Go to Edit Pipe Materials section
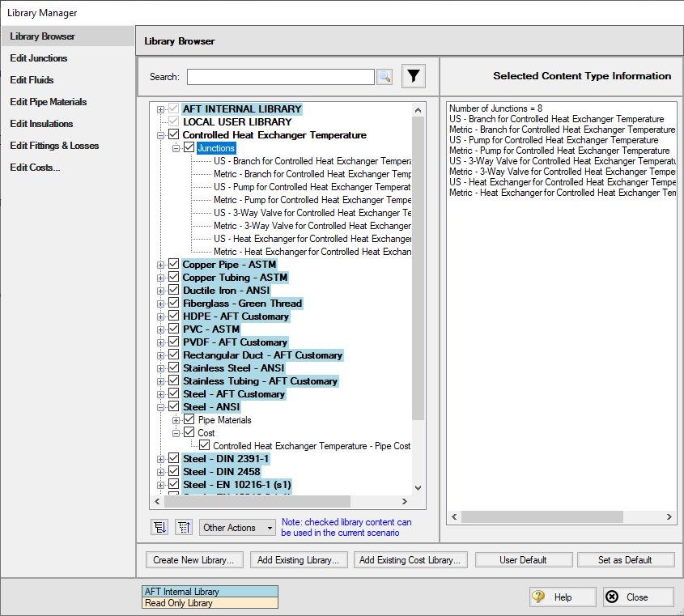 48,102
